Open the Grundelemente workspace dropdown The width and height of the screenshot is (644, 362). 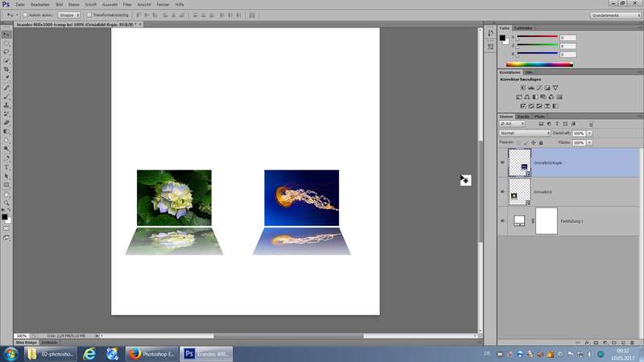coord(615,15)
